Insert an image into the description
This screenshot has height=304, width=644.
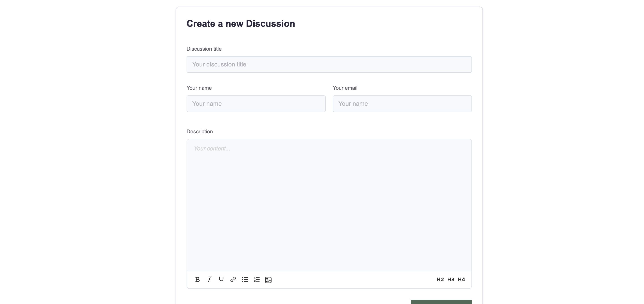pos(268,280)
